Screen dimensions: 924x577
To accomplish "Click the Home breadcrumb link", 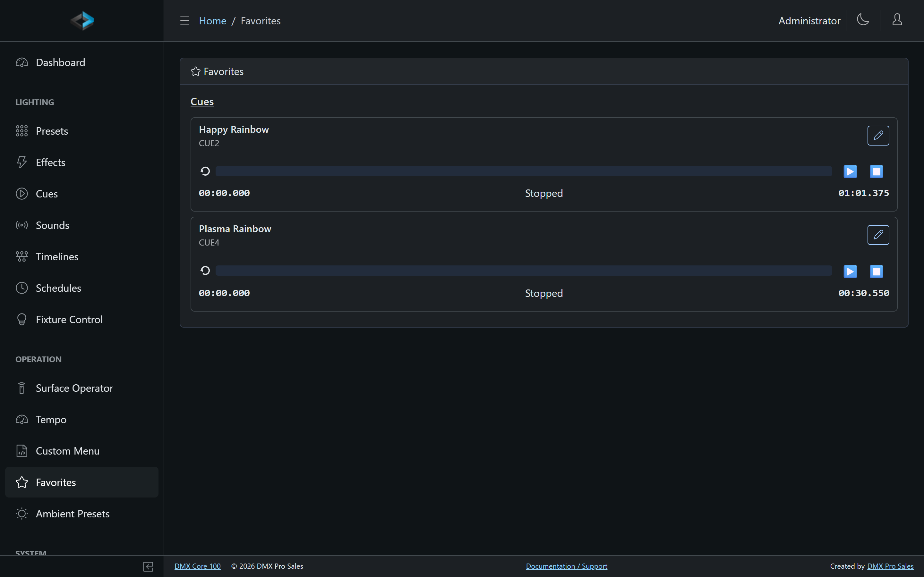I will (212, 21).
